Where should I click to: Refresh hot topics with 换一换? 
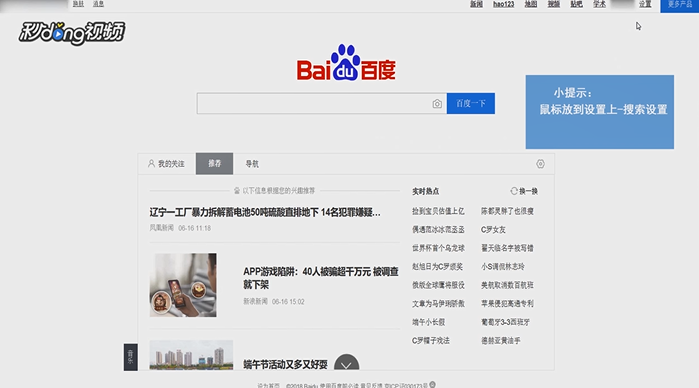click(524, 191)
